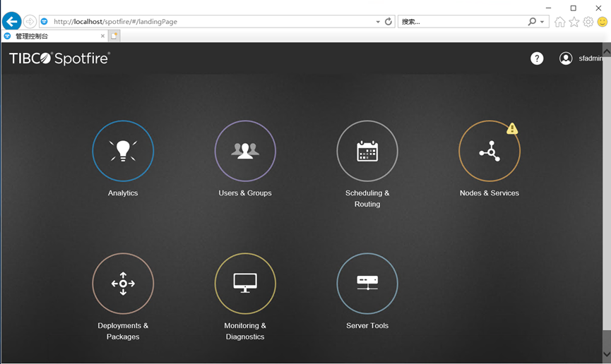The width and height of the screenshot is (611, 364).
Task: Click the TIBCO Spotfire logo
Action: 59,59
